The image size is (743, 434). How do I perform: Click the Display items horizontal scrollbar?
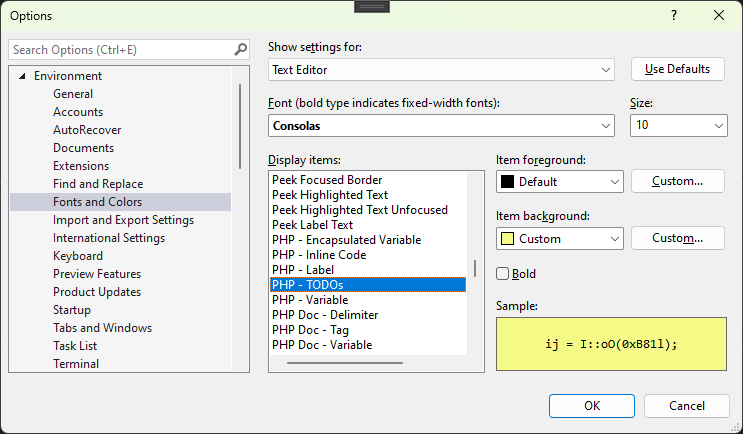[330, 362]
